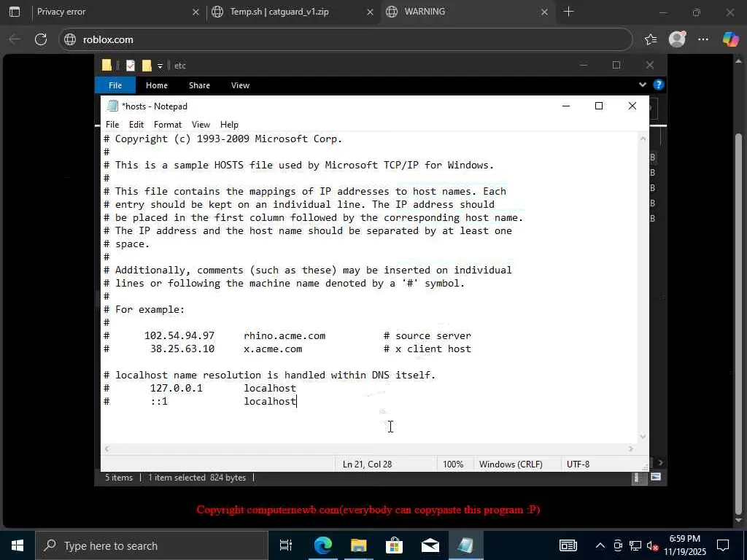747x560 pixels.
Task: Close the Privacy error tab
Action: click(196, 12)
